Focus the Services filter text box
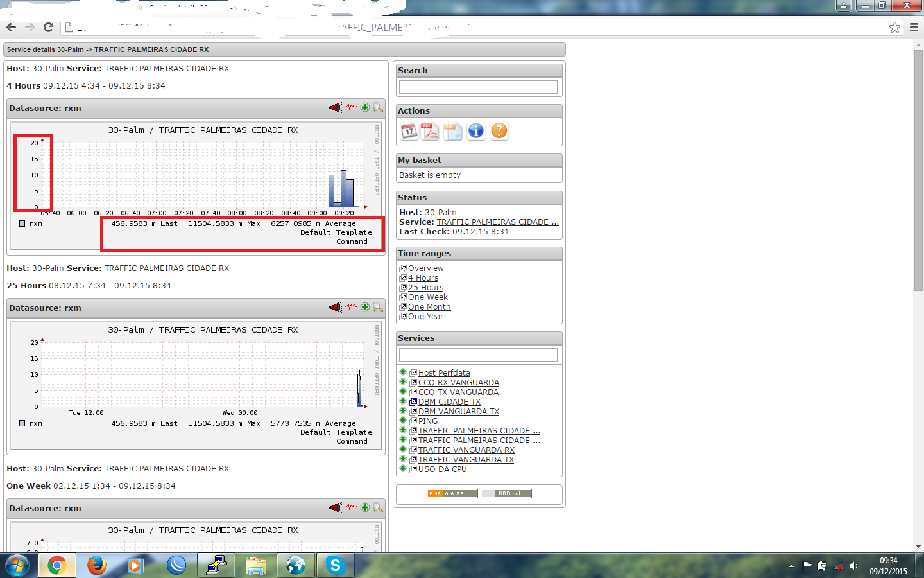 pos(478,355)
